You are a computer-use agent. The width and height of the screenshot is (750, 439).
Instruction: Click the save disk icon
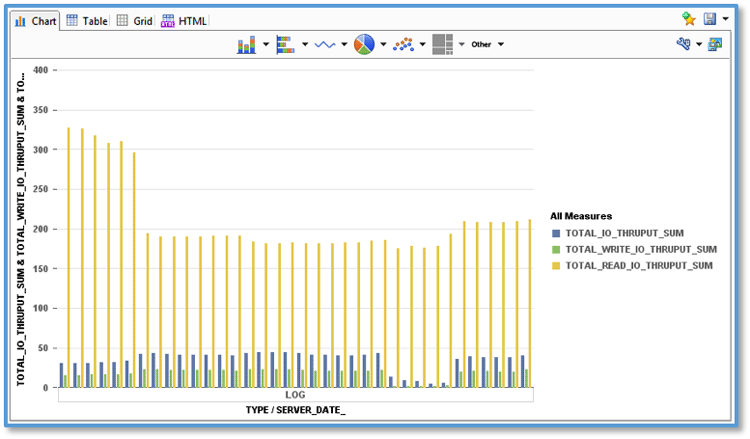(710, 19)
